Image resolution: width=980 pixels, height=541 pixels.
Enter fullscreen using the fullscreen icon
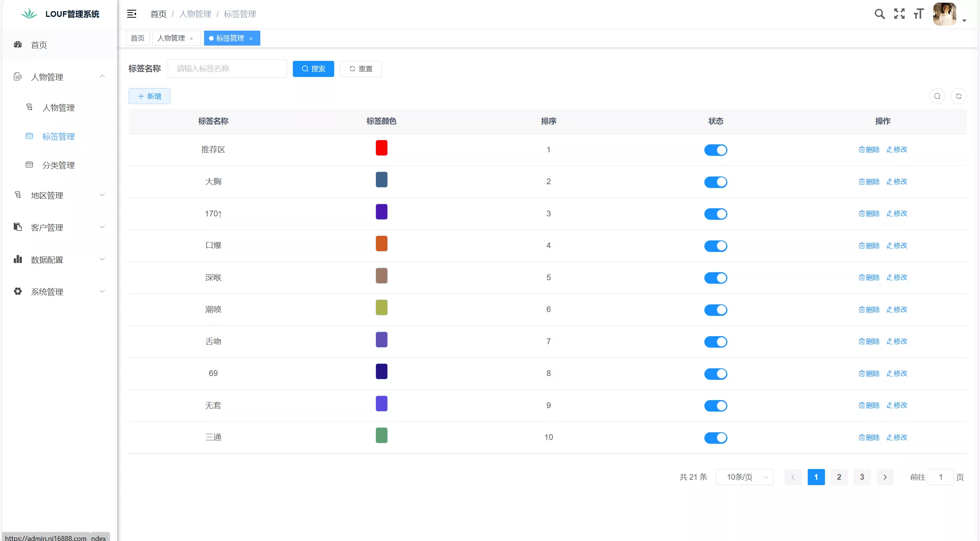pos(899,14)
